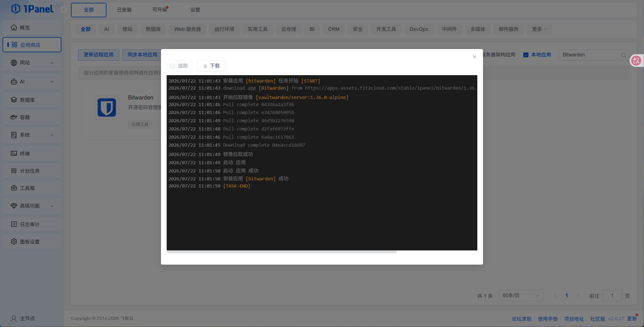Viewport: 644px width, 327px height.
Task: Open the 工具箱 toolbox icon
Action: (x=14, y=188)
